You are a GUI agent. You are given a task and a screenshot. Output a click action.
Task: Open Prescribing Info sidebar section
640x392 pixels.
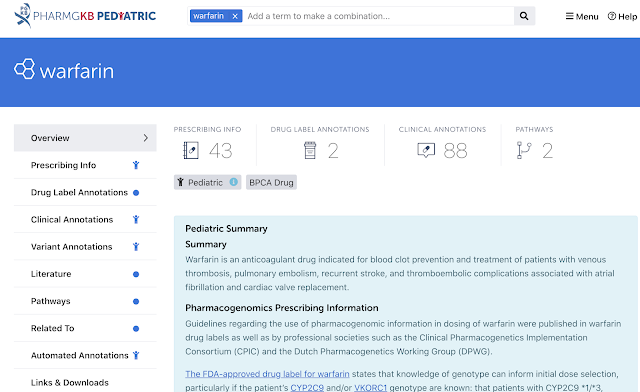click(85, 165)
